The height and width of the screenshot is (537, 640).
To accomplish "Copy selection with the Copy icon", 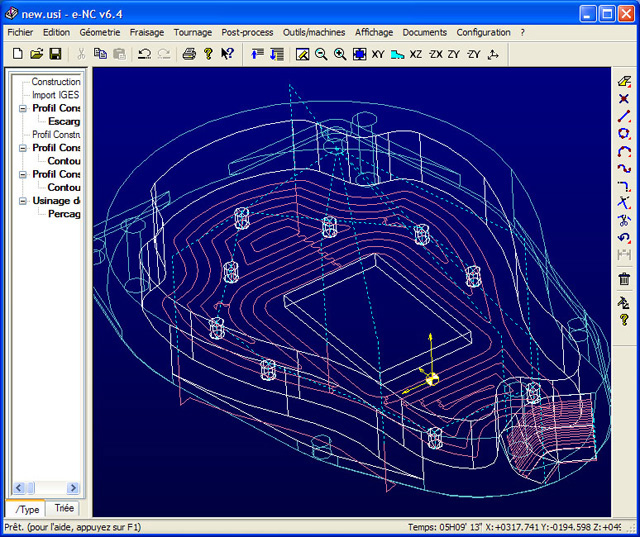I will pos(100,54).
